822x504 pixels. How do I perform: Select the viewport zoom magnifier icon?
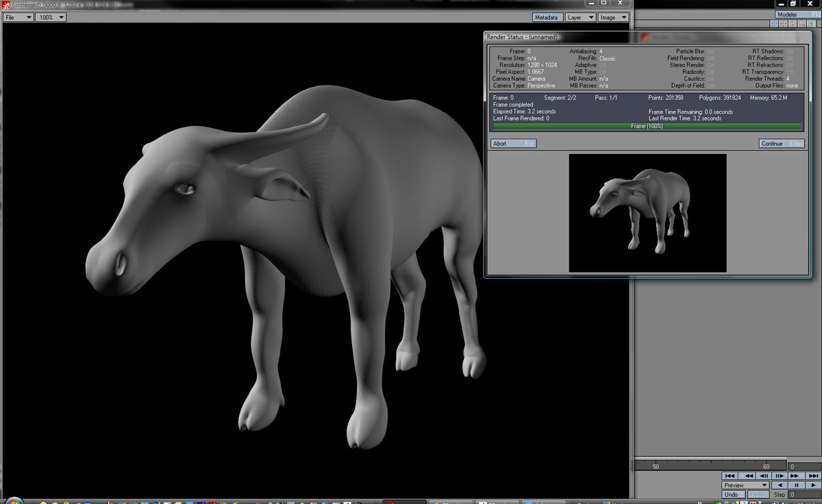(802, 23)
